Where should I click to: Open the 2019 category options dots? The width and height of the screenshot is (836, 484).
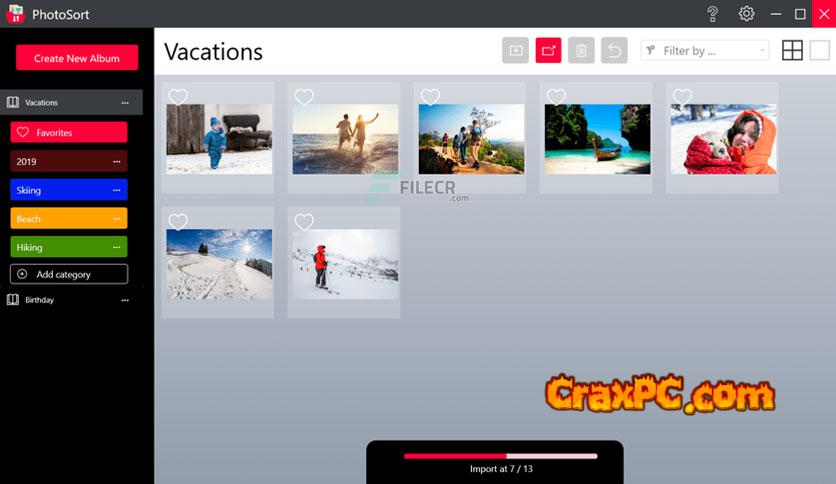[117, 162]
